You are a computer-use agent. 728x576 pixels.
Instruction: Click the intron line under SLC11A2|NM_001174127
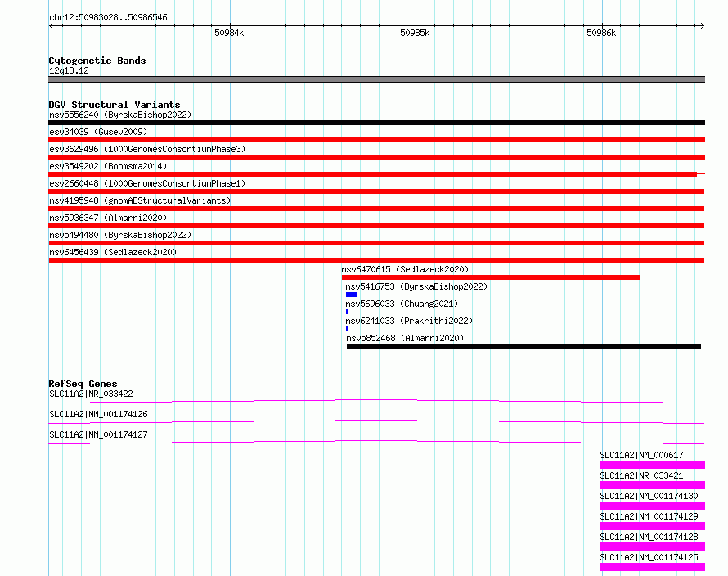(376, 442)
